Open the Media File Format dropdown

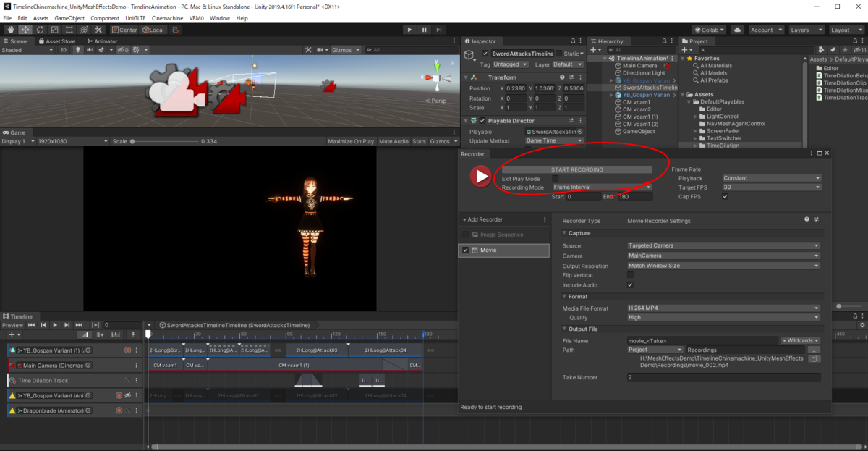click(x=723, y=308)
